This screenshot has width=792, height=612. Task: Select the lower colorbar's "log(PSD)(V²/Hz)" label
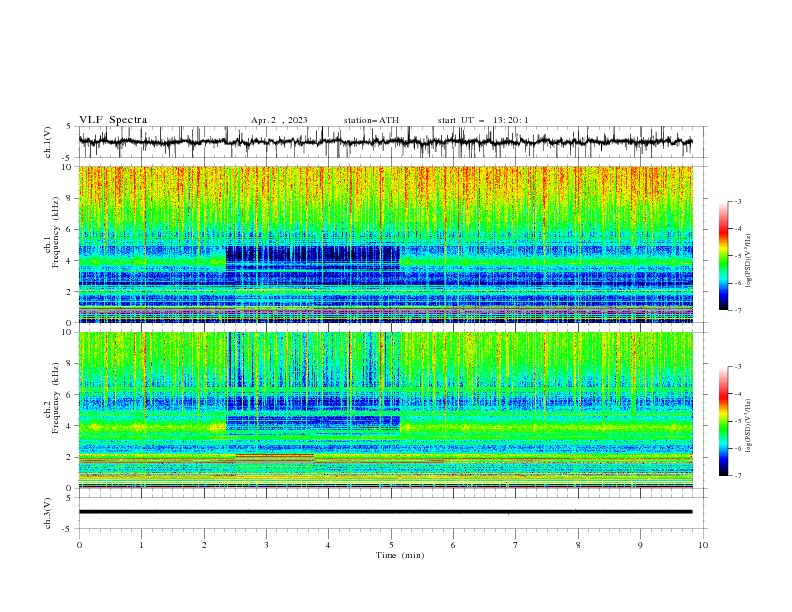[x=749, y=425]
